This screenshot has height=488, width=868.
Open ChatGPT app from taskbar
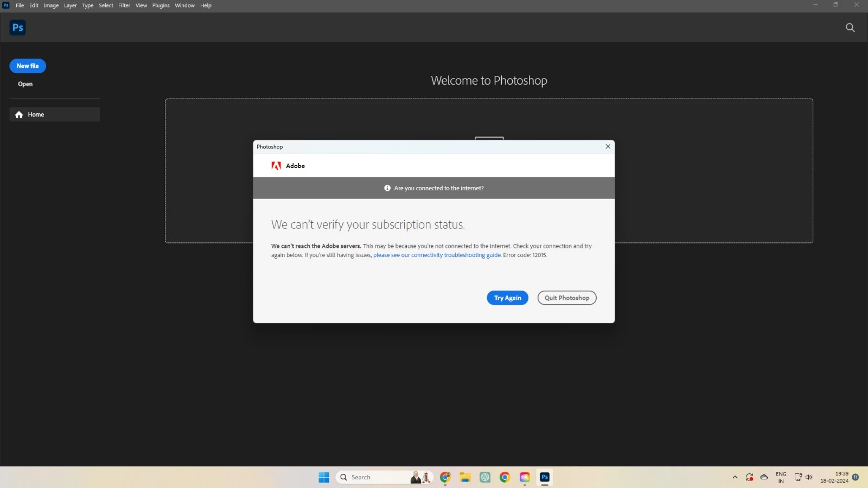pos(485,477)
